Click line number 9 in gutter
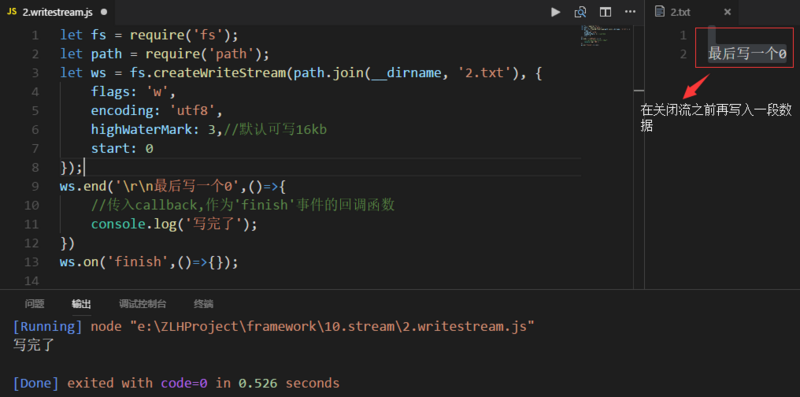This screenshot has width=800, height=397. [35, 186]
